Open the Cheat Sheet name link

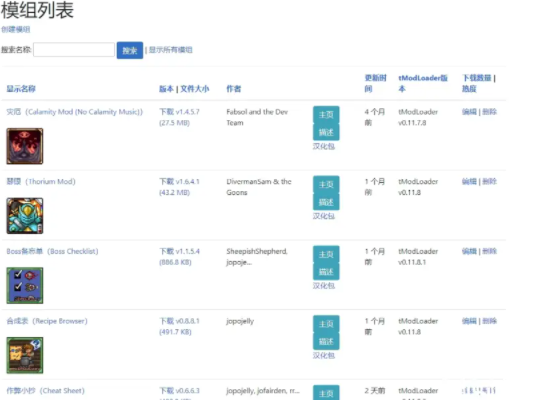pos(45,391)
